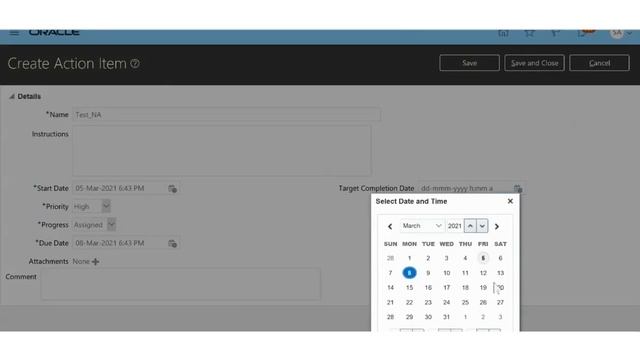Select March 17 in calendar

(447, 287)
